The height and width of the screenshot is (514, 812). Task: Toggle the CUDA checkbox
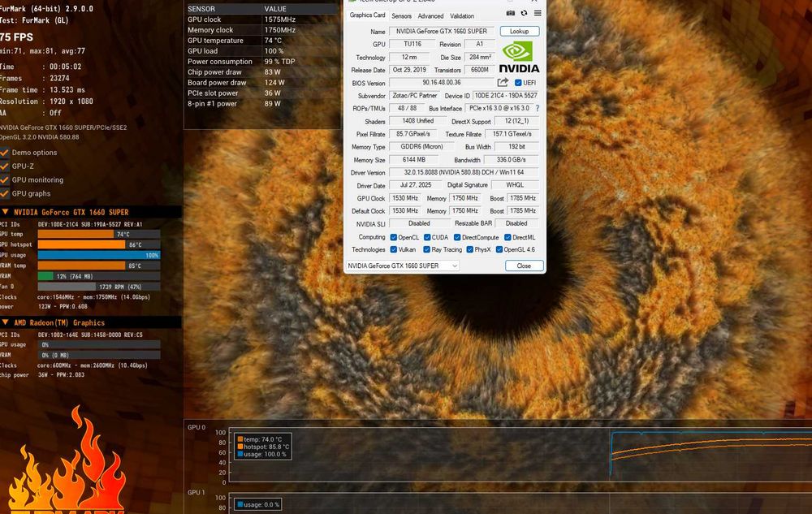(427, 238)
